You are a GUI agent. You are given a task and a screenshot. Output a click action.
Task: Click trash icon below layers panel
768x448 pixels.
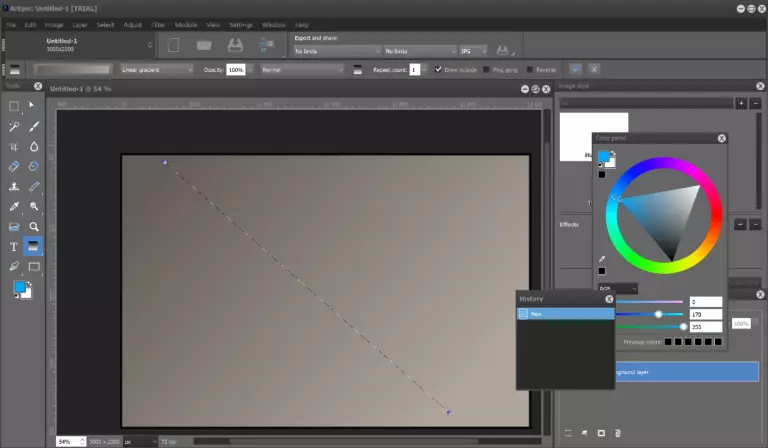click(x=618, y=433)
